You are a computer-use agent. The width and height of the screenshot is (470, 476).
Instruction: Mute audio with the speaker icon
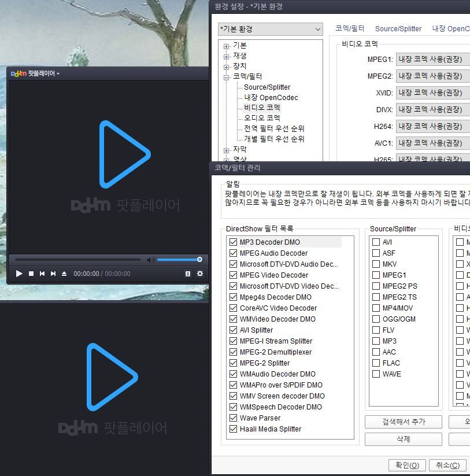150,260
